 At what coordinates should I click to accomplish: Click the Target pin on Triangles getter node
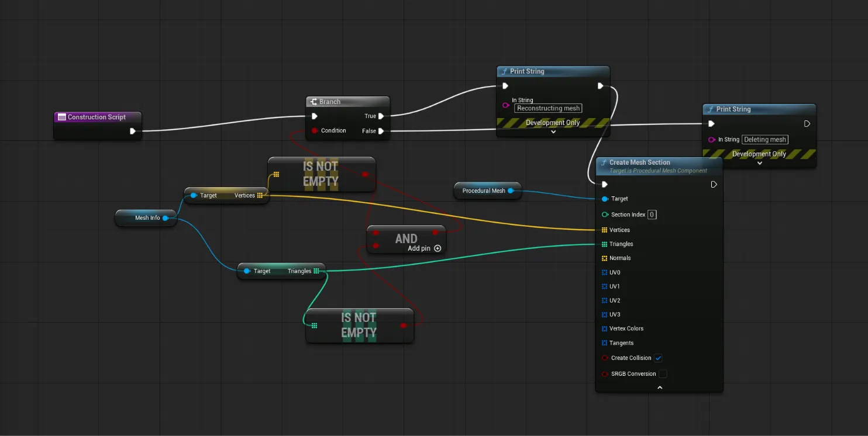click(247, 271)
